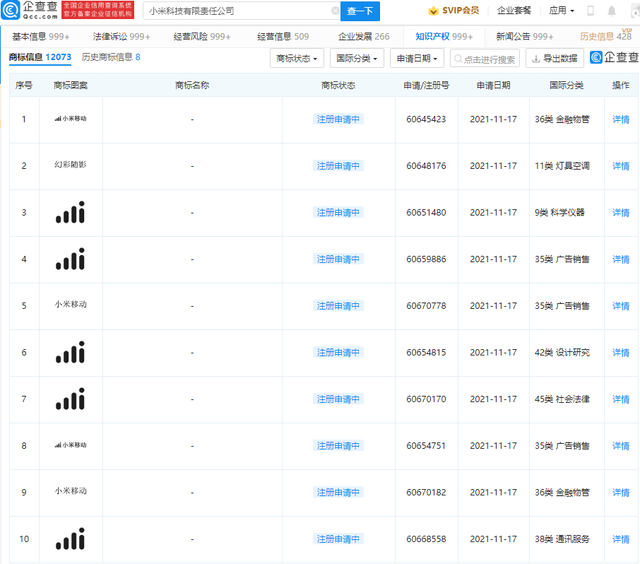This screenshot has height=564, width=640.
Task: Switch to the 经营风险 tab
Action: pos(201,36)
